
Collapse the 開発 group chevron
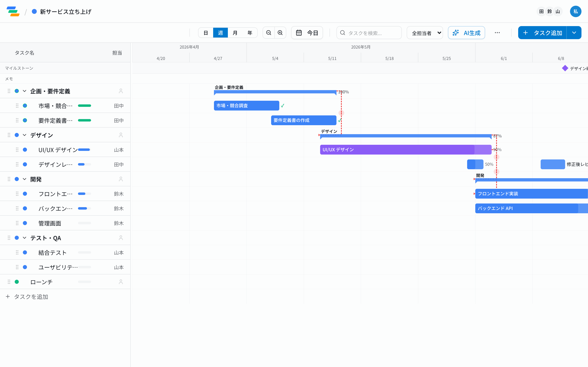pos(24,179)
